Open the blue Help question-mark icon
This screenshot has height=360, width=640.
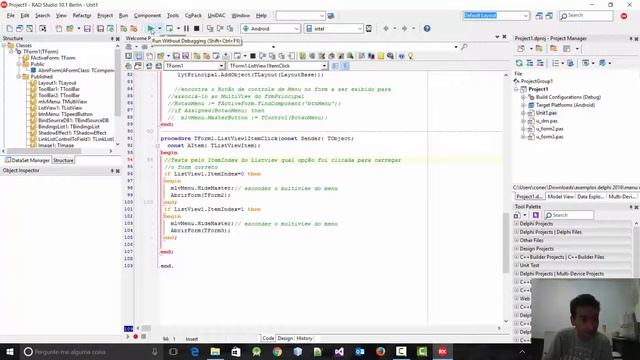[x=427, y=29]
